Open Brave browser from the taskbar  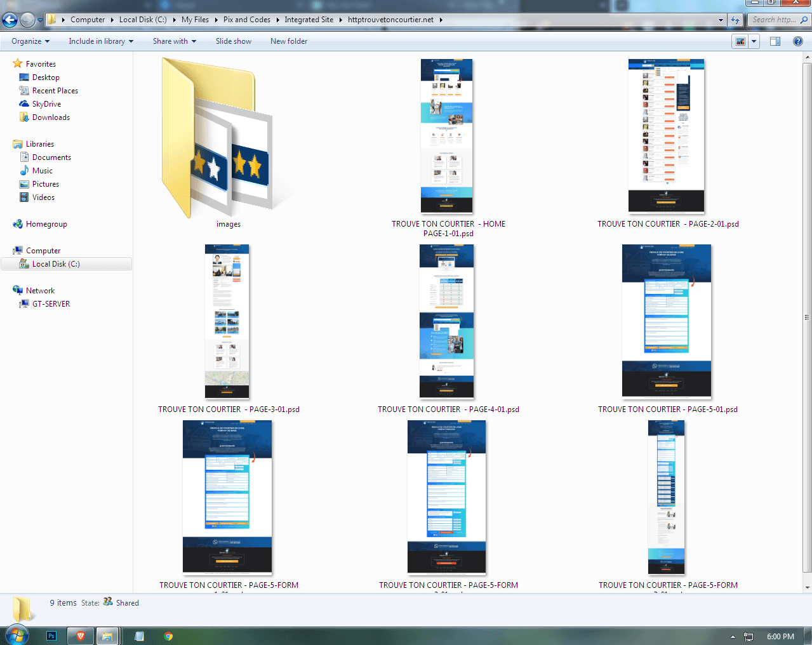click(x=81, y=636)
